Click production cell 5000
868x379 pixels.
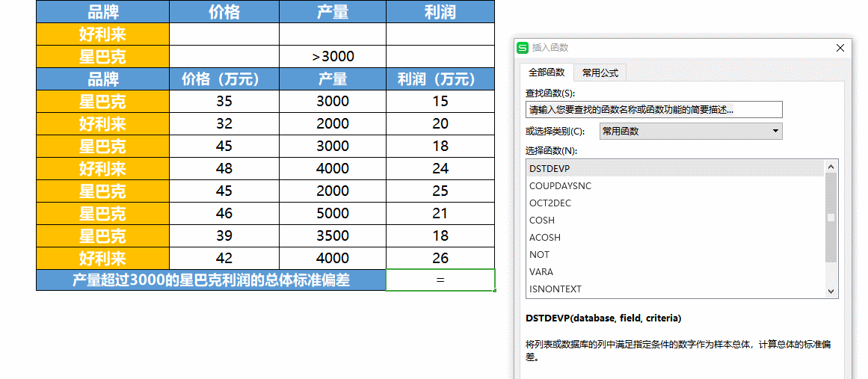click(333, 214)
